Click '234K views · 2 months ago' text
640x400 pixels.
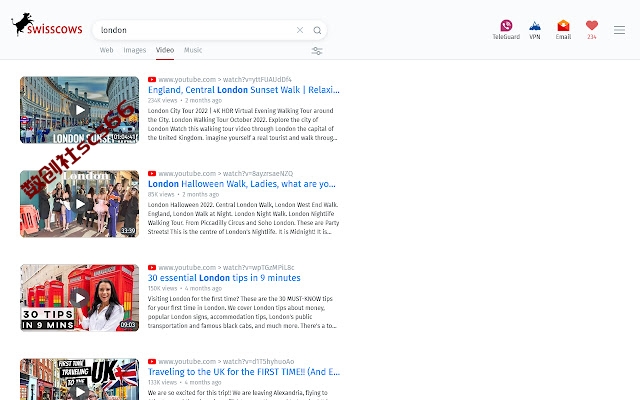click(185, 100)
